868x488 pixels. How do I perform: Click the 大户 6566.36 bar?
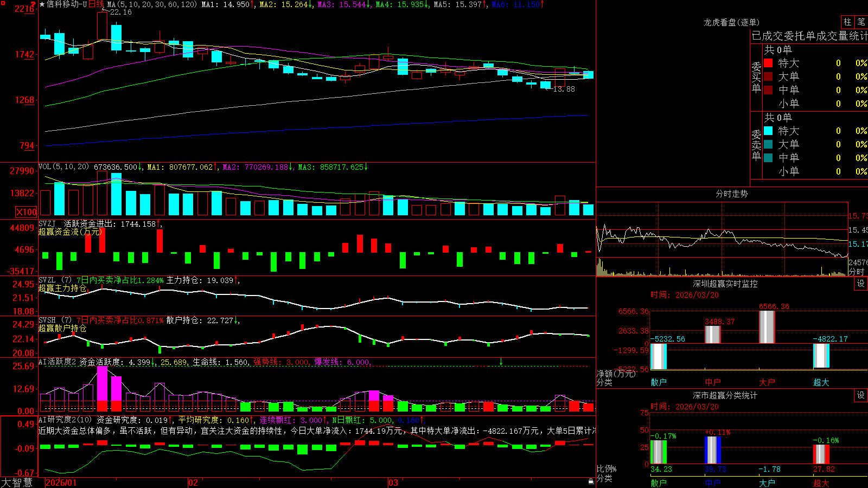click(767, 327)
